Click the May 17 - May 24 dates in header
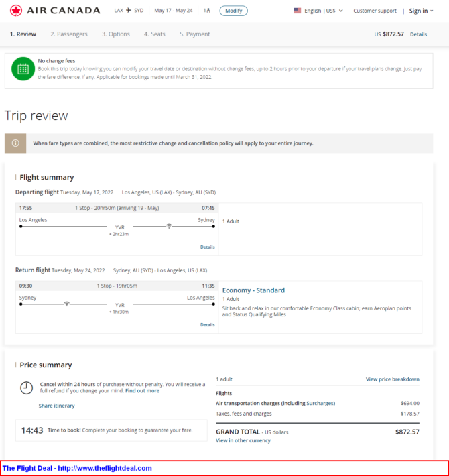 pos(173,11)
